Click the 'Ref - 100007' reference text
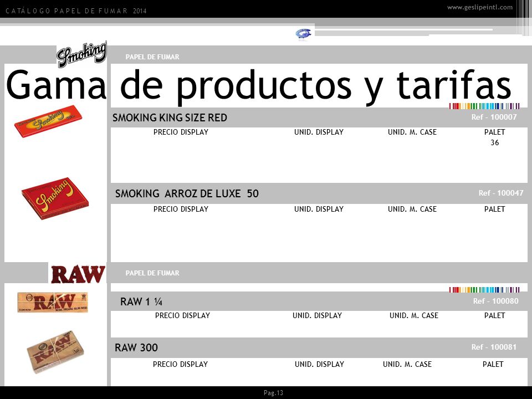Image resolution: width=532 pixels, height=399 pixels. [494, 117]
